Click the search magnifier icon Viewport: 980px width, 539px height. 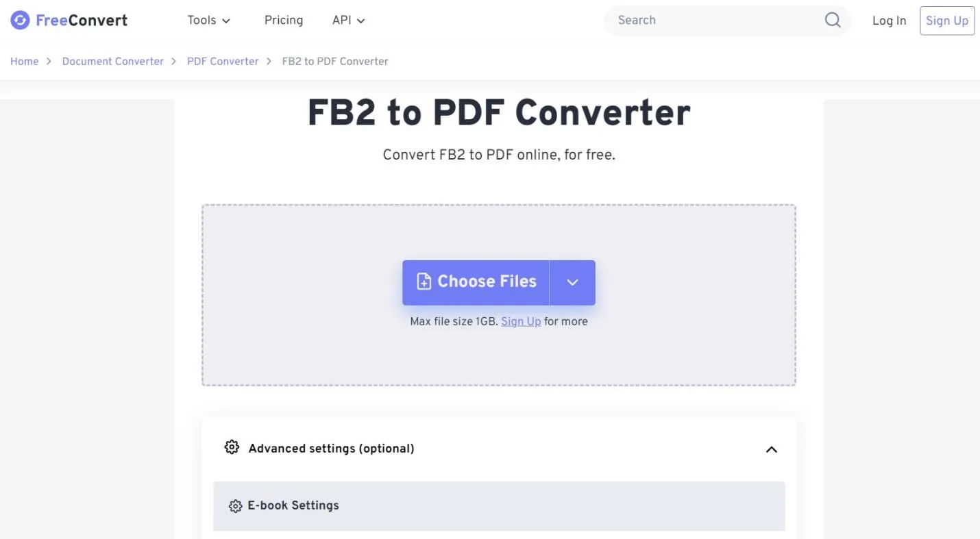(x=832, y=20)
